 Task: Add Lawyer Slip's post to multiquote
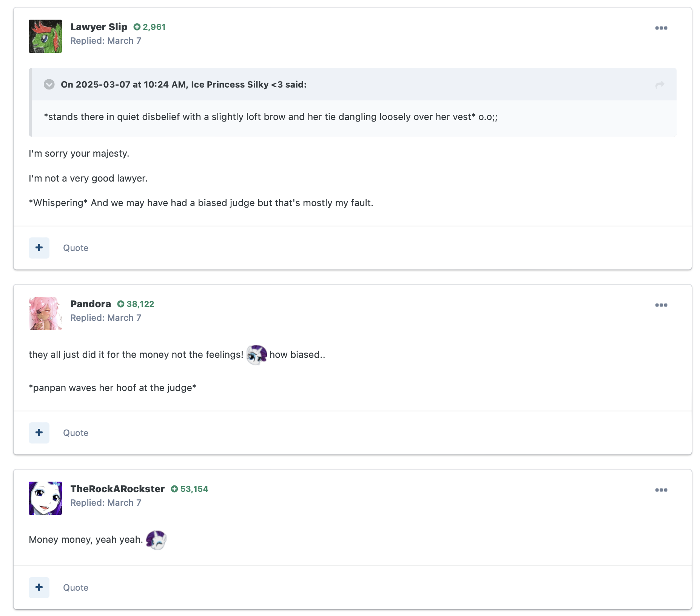click(x=39, y=248)
